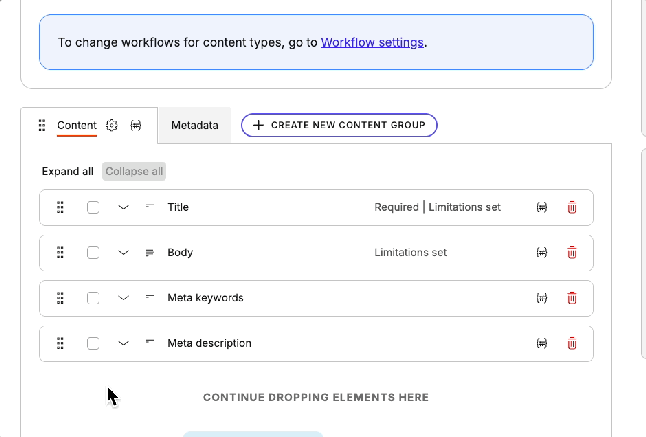Click the Meta description element name
Viewport: 646px width, 437px height.
click(x=209, y=343)
